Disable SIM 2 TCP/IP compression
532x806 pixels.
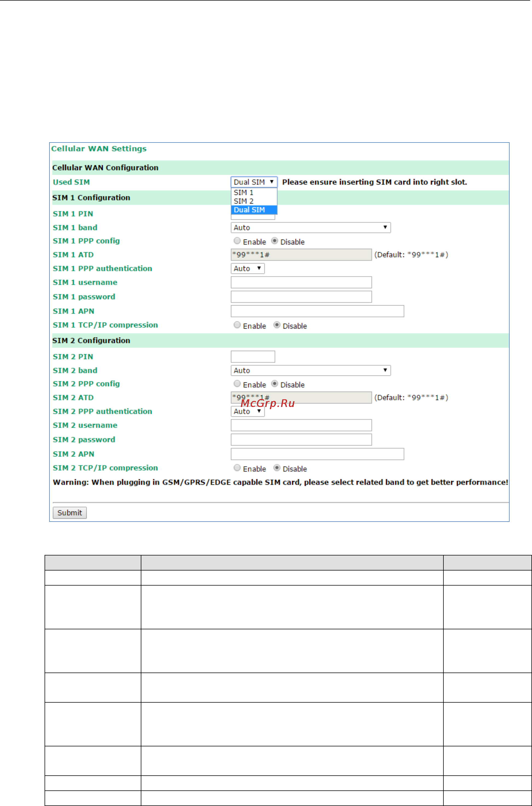tap(277, 468)
